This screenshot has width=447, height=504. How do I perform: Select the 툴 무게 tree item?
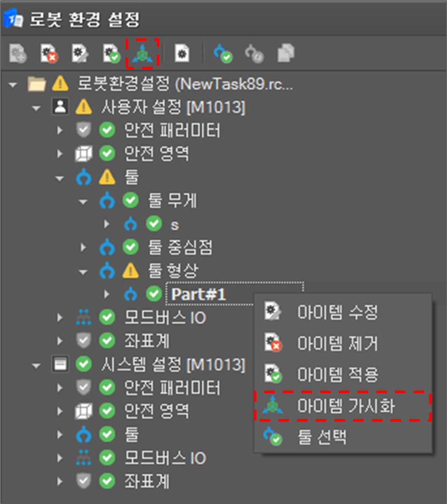(172, 201)
